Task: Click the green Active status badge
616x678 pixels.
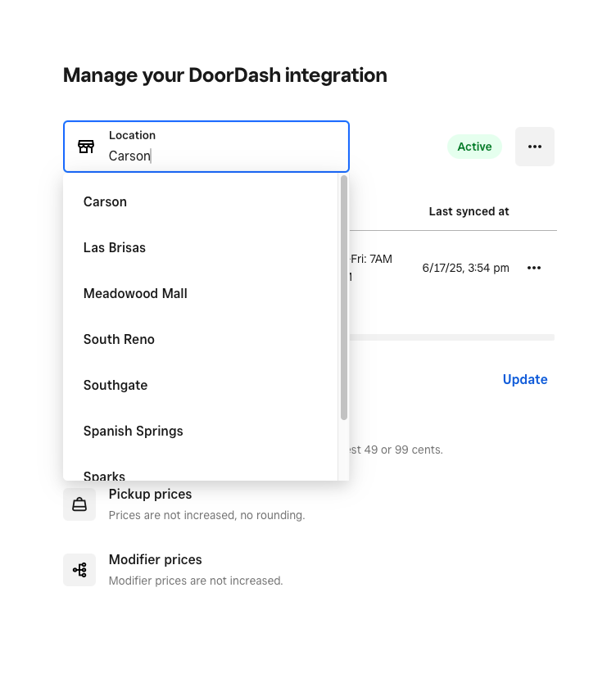Action: (x=474, y=147)
